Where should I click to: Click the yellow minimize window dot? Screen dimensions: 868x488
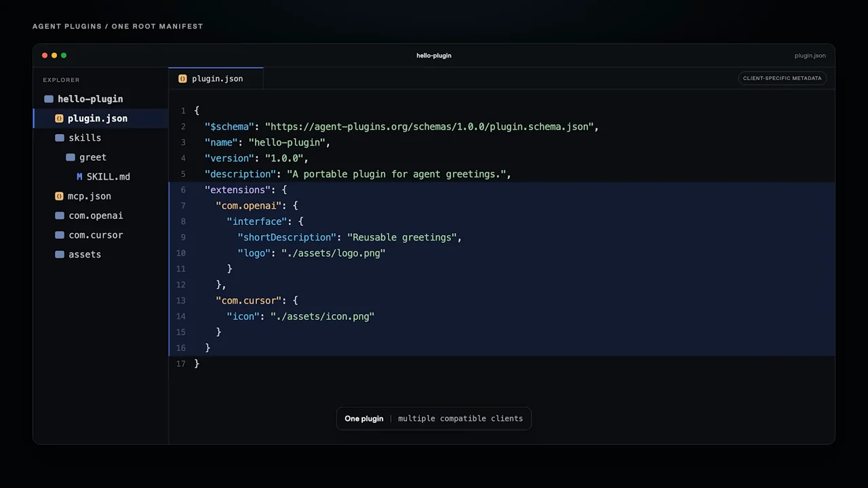point(54,56)
